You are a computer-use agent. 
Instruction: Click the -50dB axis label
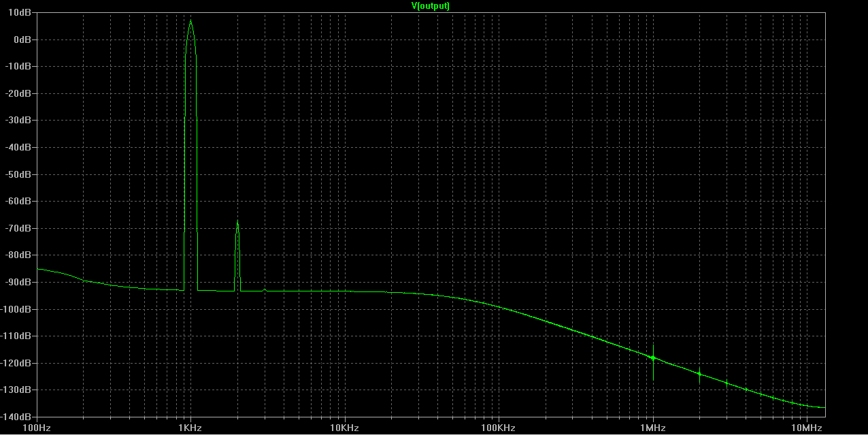pyautogui.click(x=20, y=174)
